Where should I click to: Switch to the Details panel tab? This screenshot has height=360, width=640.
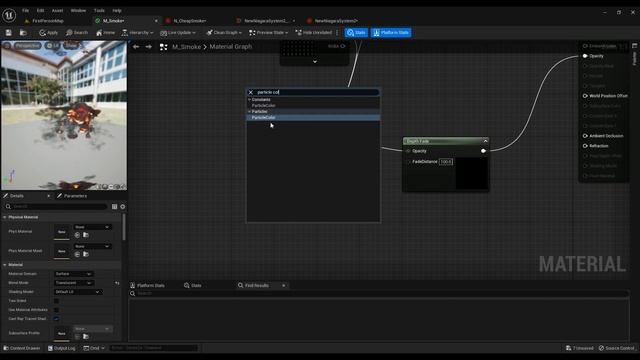click(x=16, y=196)
